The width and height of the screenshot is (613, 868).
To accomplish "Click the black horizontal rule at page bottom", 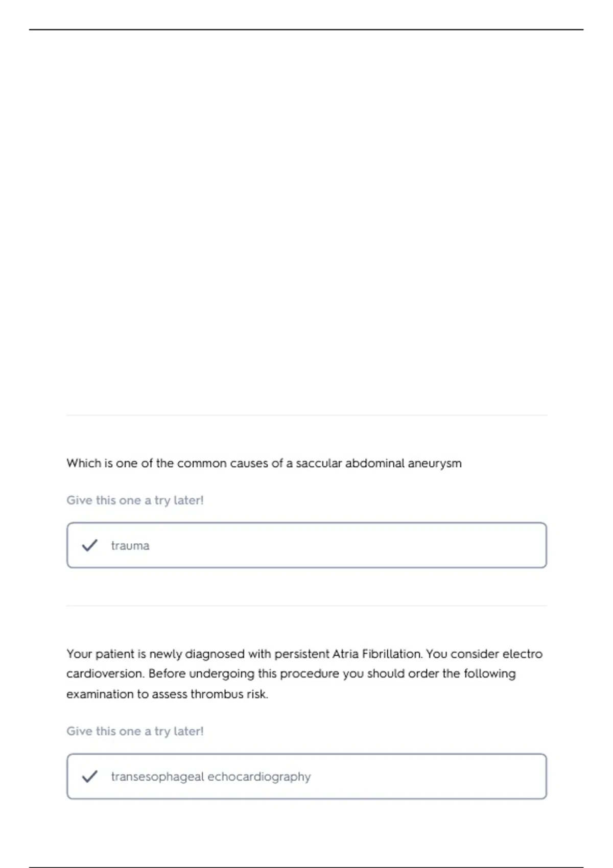I will (306, 867).
